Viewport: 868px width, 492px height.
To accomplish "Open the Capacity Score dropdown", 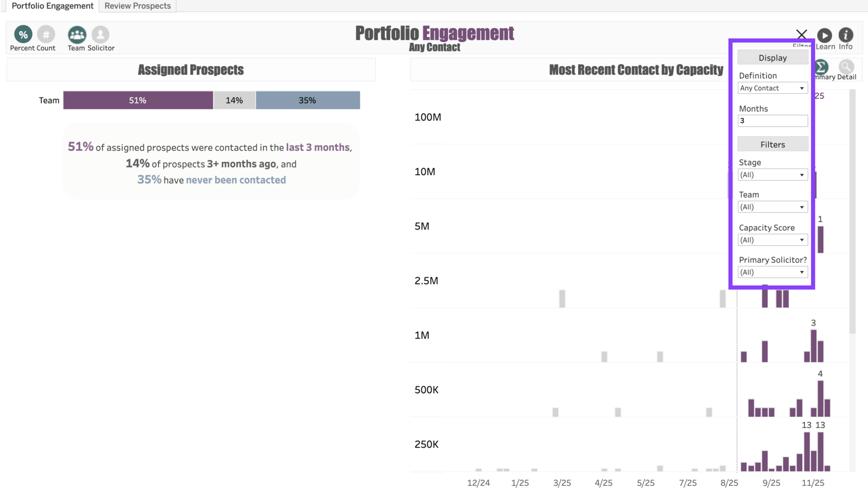I will click(772, 240).
